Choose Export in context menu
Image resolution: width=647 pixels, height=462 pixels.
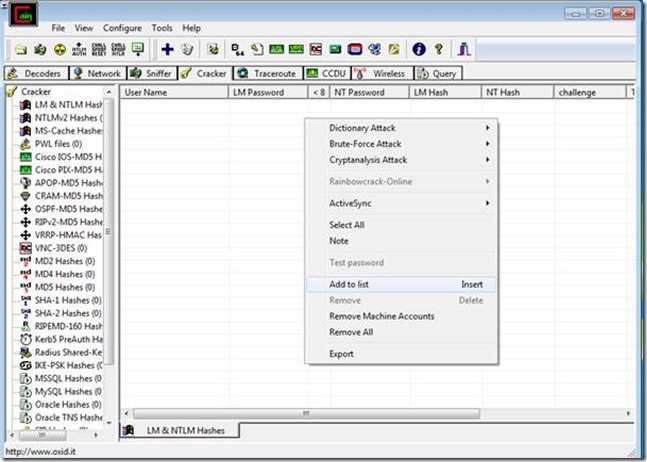401,354
